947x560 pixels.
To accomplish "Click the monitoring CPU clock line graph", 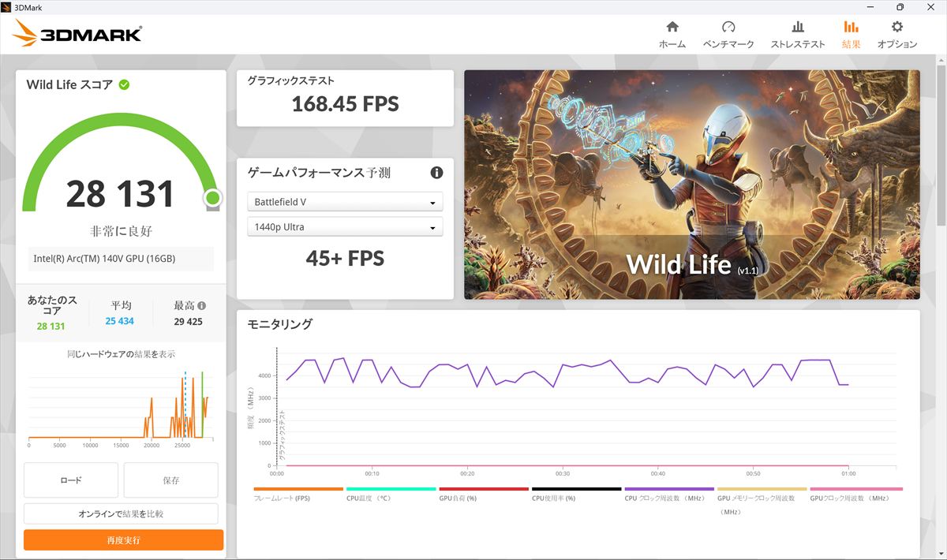I will (x=567, y=373).
